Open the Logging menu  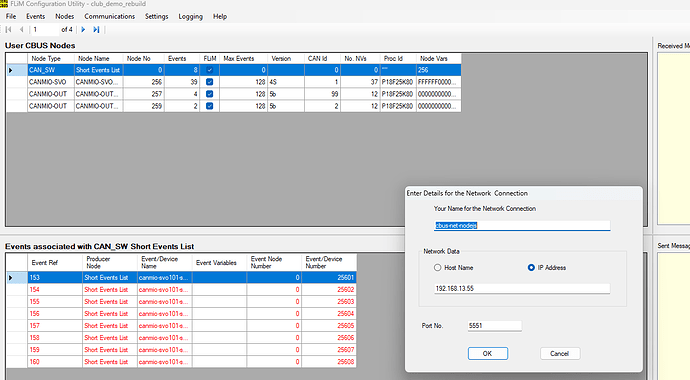tap(191, 16)
